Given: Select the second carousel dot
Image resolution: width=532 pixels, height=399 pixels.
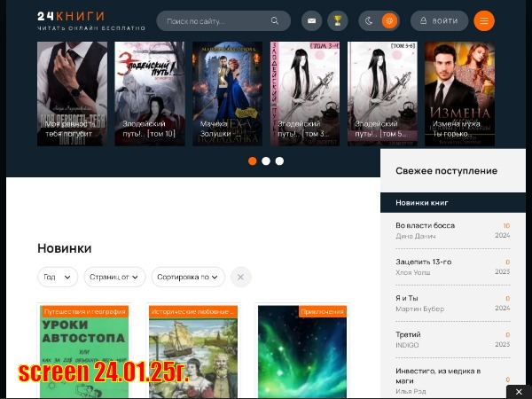Looking at the screenshot, I should (x=266, y=160).
